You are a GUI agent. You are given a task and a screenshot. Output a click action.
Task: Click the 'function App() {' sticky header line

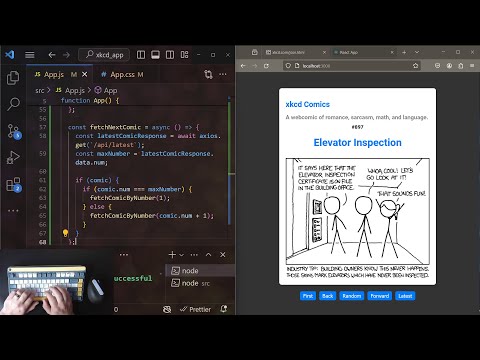pos(90,100)
